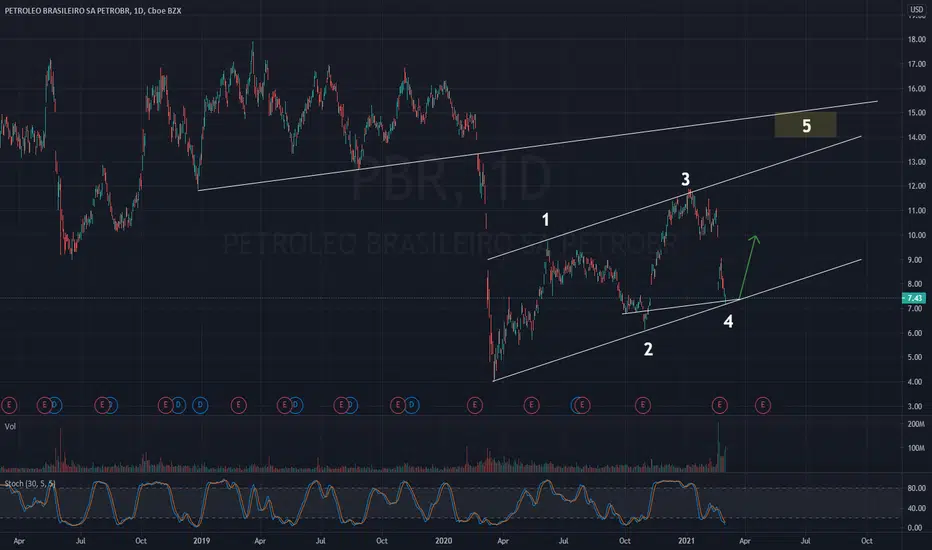Screen dimensions: 932x550
Task: Click the 2020 label on time axis
Action: [443, 540]
